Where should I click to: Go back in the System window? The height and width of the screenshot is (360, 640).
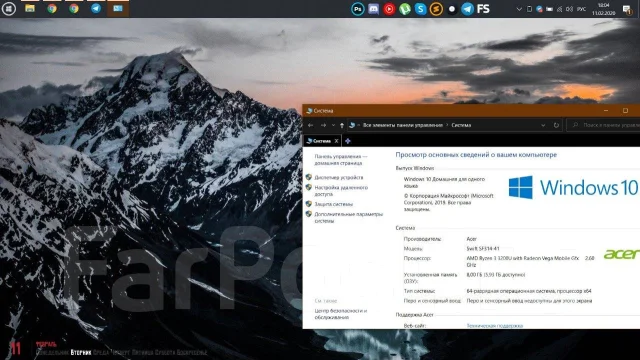point(311,125)
